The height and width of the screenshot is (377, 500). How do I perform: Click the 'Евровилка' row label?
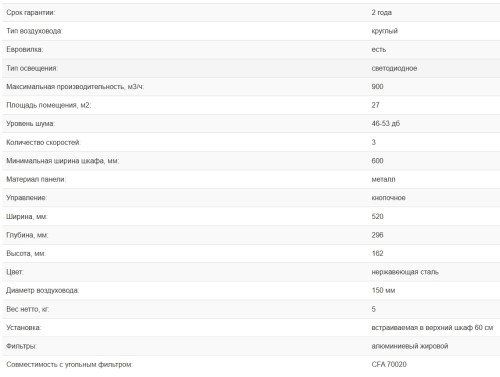(x=25, y=50)
